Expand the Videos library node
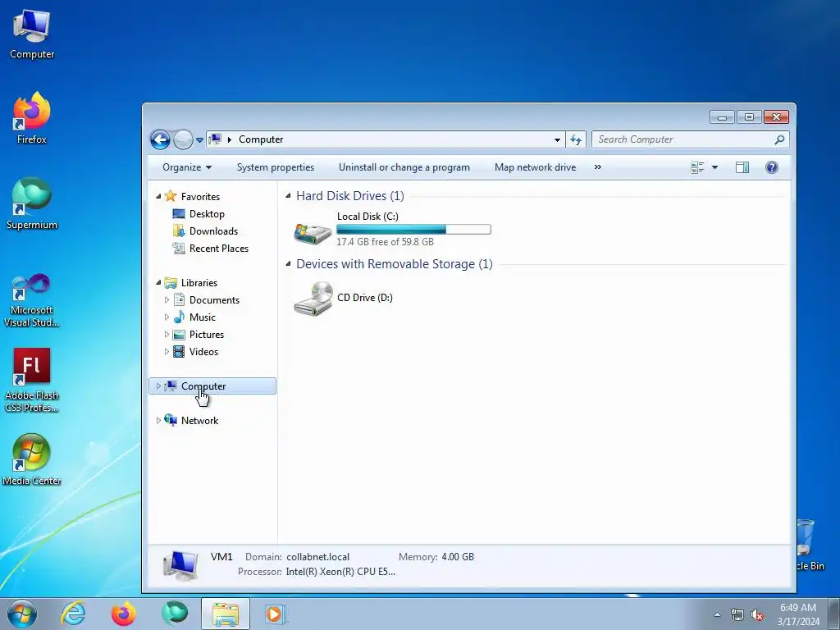The image size is (840, 630). tap(167, 351)
